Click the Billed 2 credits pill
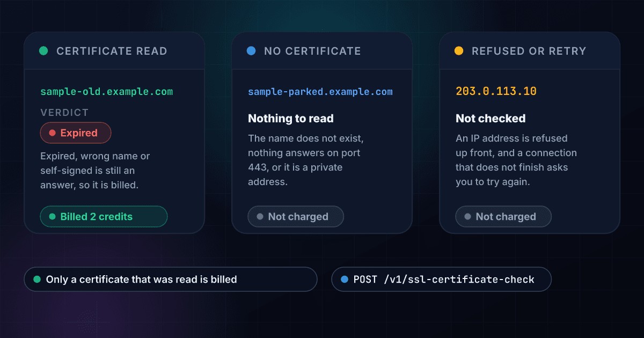This screenshot has height=338, width=644. 104,217
